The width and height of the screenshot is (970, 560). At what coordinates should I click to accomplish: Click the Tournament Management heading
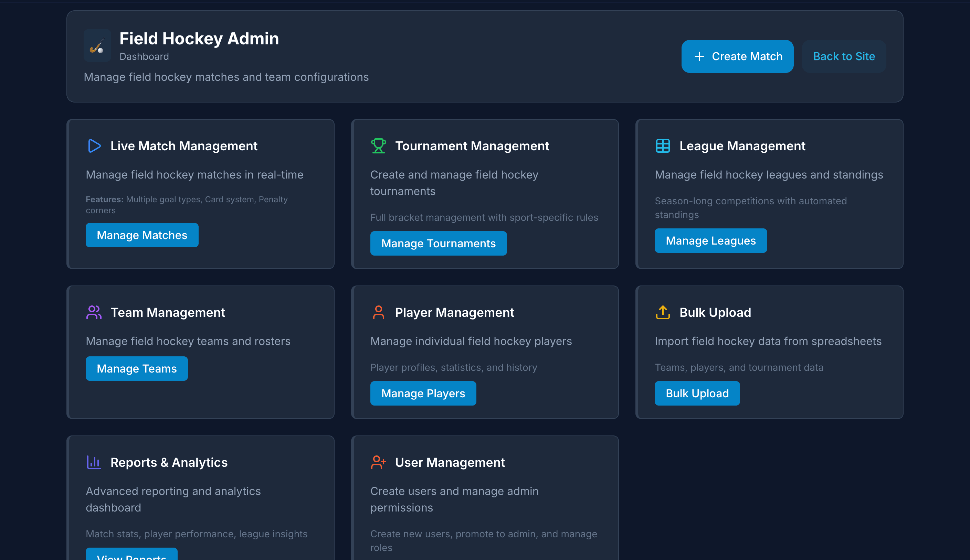pyautogui.click(x=472, y=146)
